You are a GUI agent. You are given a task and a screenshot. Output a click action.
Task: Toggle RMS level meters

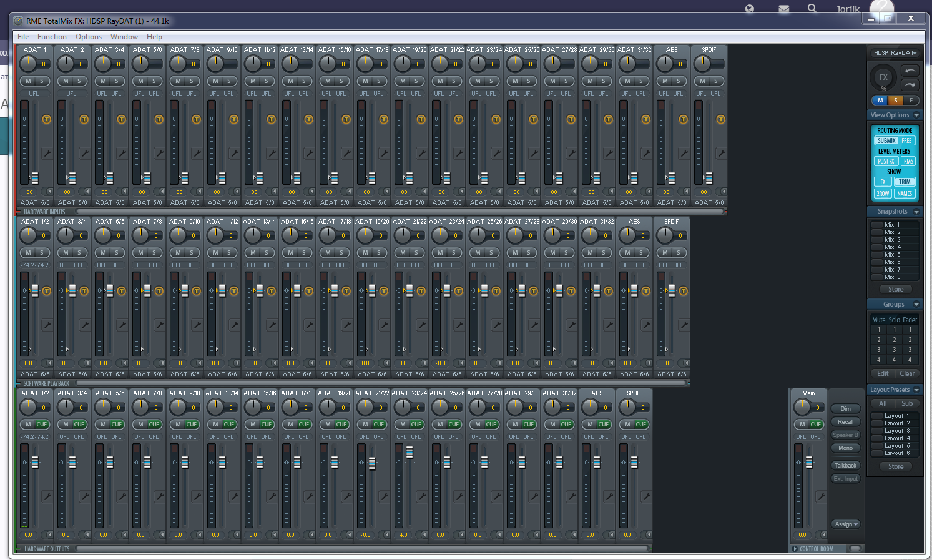(908, 161)
